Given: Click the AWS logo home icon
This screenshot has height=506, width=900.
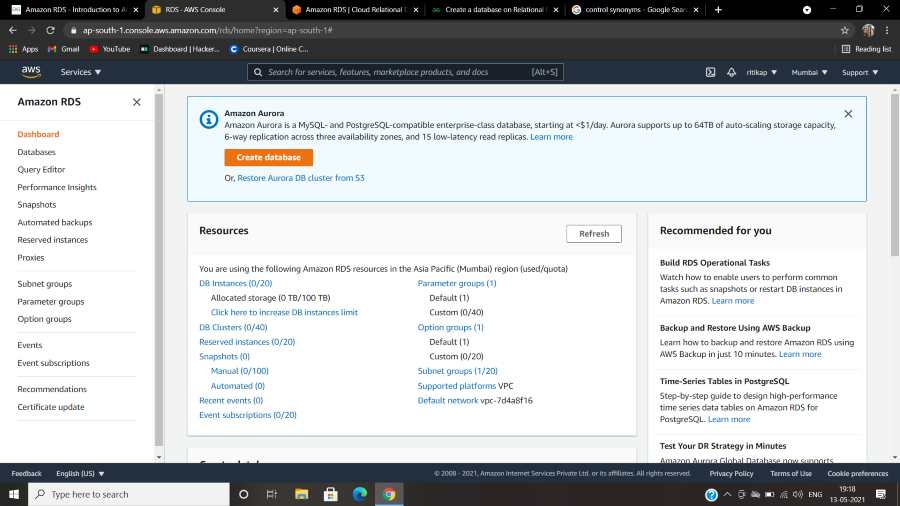Looking at the screenshot, I should (31, 72).
